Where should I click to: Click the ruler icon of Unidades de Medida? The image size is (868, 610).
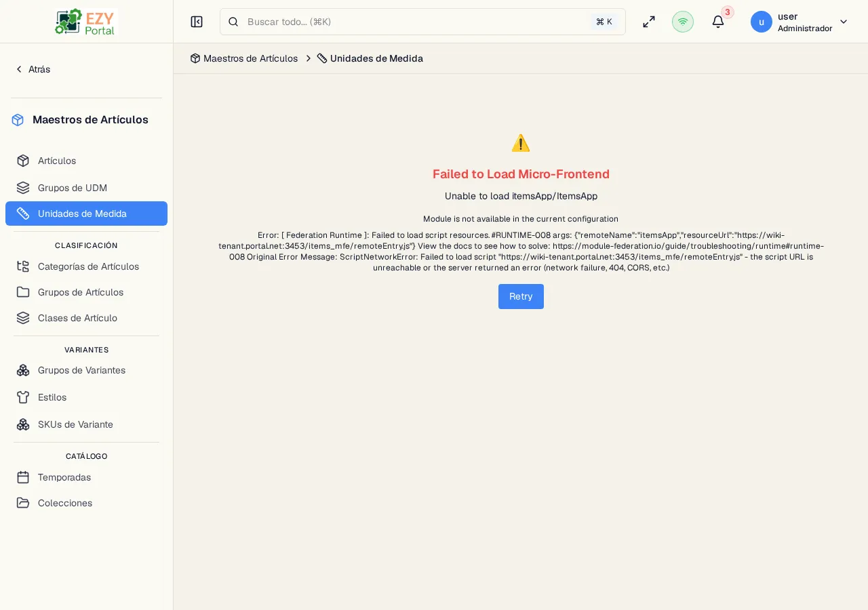pos(23,213)
